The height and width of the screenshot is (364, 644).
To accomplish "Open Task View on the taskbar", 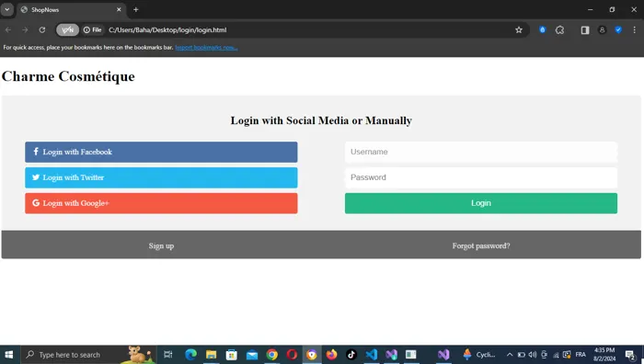I will click(x=168, y=355).
